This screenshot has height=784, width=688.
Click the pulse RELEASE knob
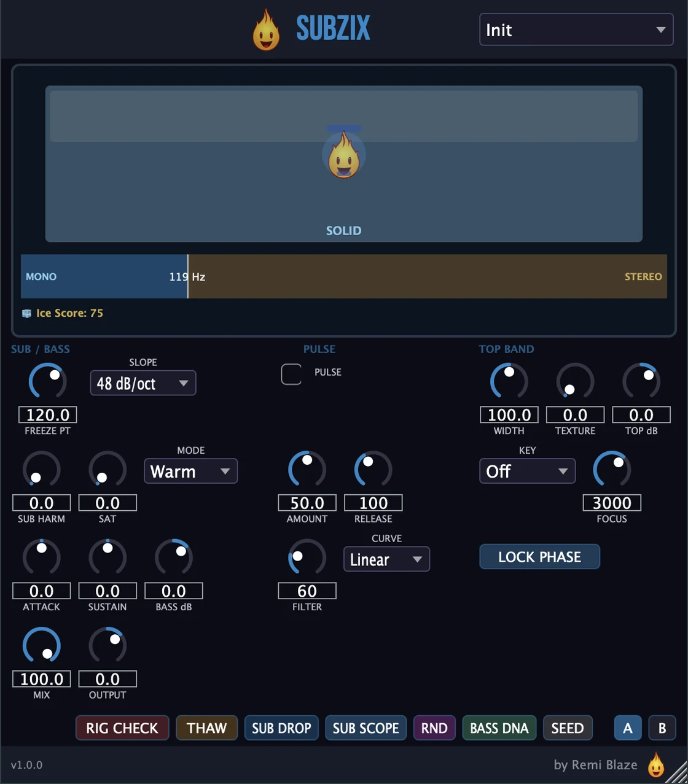tap(373, 470)
